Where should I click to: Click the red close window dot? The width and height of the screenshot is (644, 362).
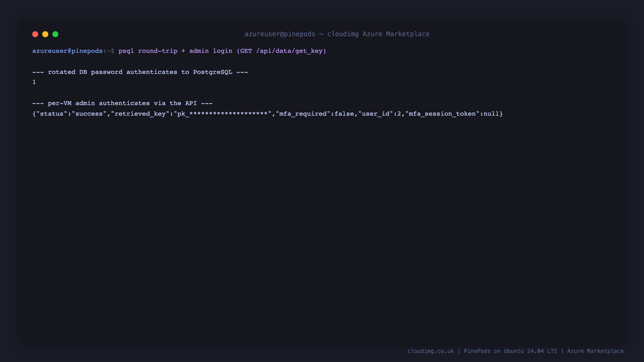click(35, 34)
